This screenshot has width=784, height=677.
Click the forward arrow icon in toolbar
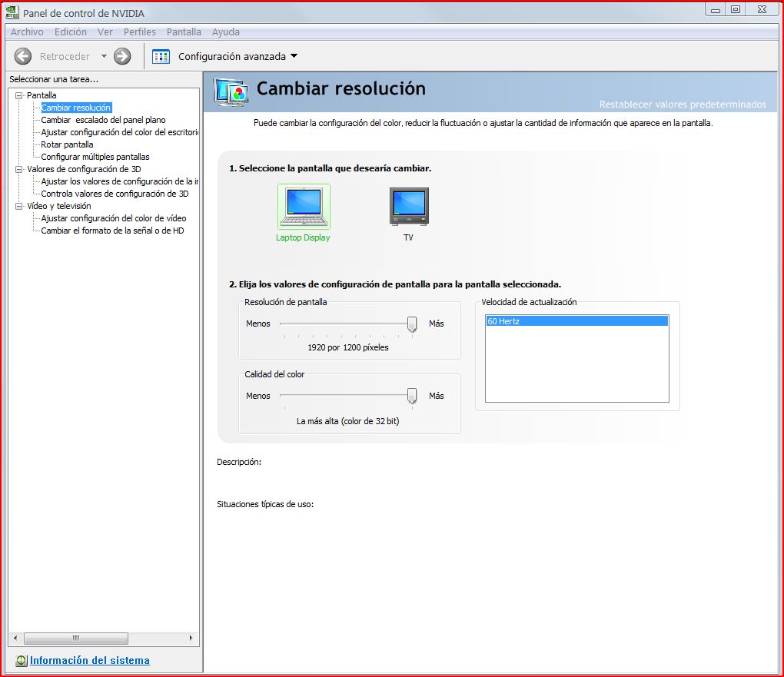click(x=122, y=57)
